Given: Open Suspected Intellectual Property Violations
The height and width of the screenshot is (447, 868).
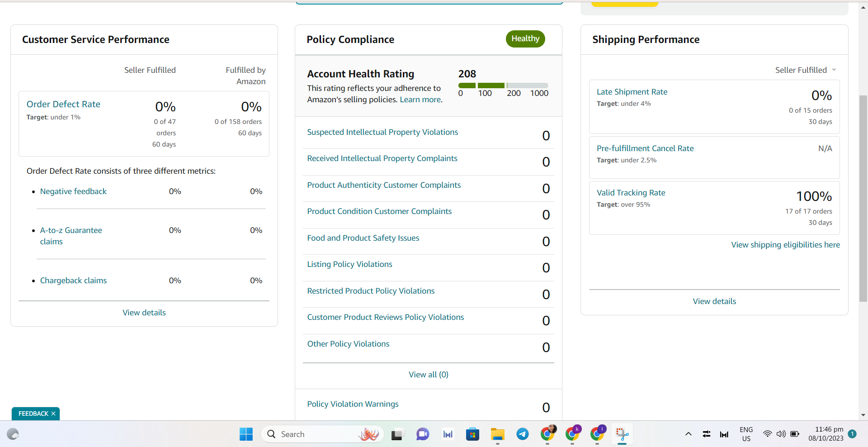Looking at the screenshot, I should point(382,132).
